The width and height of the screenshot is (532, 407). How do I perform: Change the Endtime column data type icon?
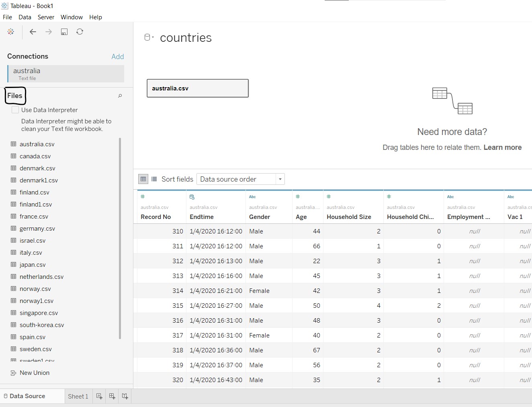[x=192, y=197]
